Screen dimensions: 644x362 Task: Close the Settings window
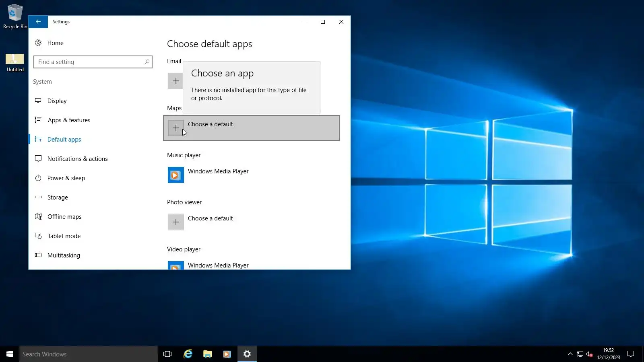[341, 22]
